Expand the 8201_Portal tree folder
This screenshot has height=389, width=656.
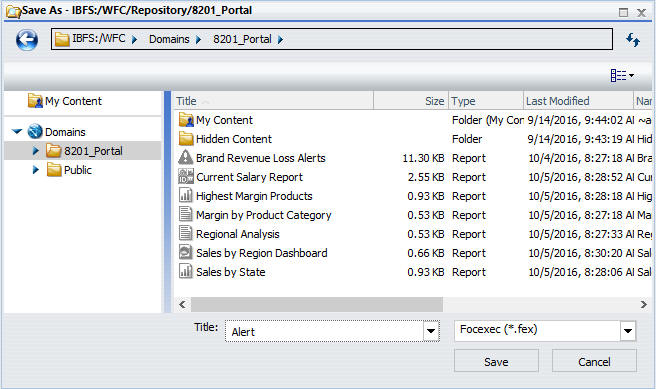(36, 151)
